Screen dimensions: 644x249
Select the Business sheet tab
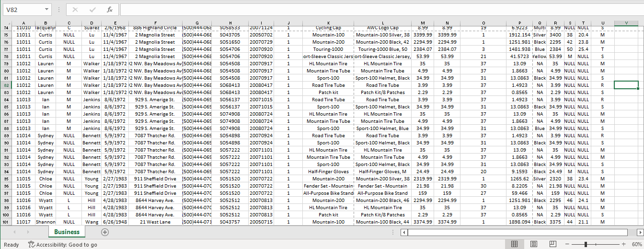(x=67, y=232)
